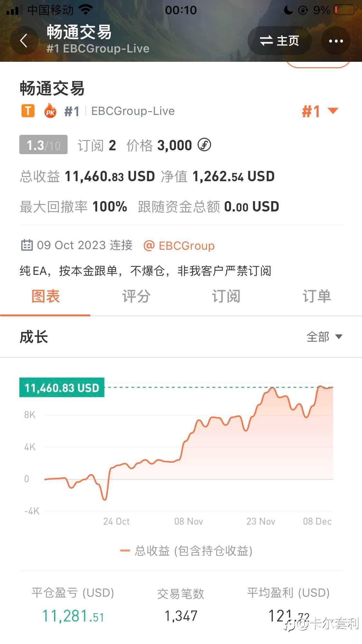Viewport: 362px width, 644px height.
Task: Tap the price currency coin icon
Action: click(204, 145)
